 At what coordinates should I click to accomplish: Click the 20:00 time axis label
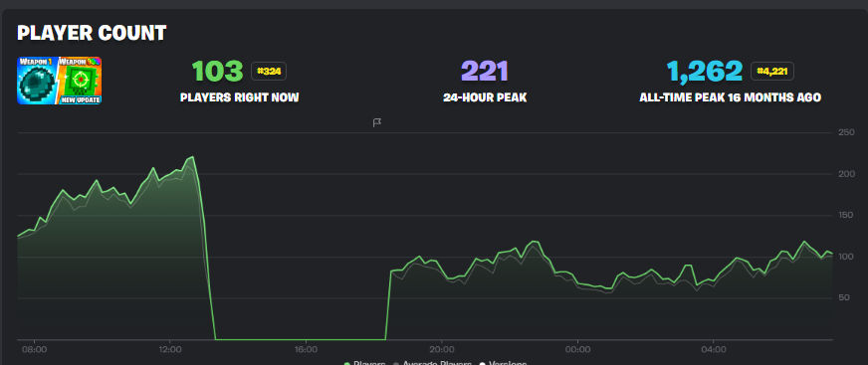pos(441,350)
